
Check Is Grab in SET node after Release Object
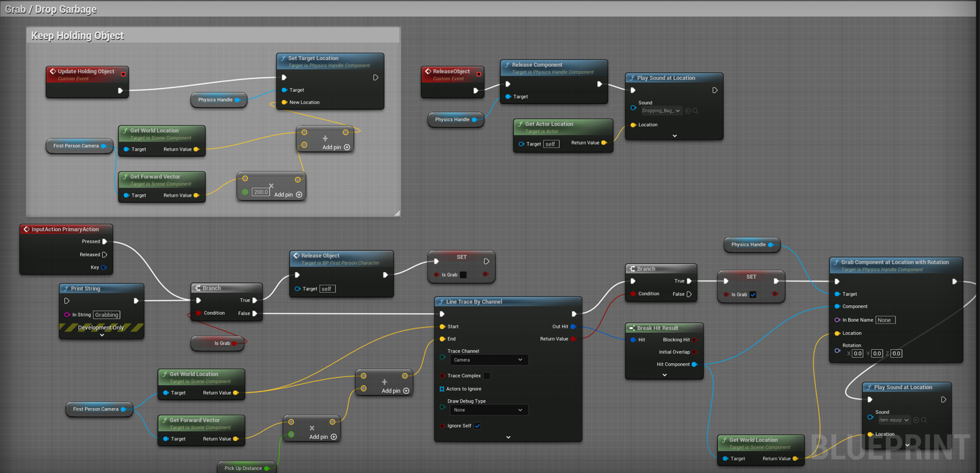(x=463, y=275)
